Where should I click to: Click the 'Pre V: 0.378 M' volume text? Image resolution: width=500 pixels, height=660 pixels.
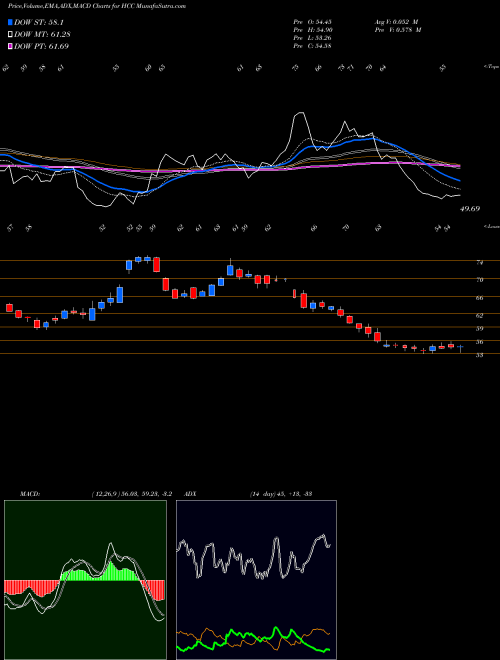398,30
